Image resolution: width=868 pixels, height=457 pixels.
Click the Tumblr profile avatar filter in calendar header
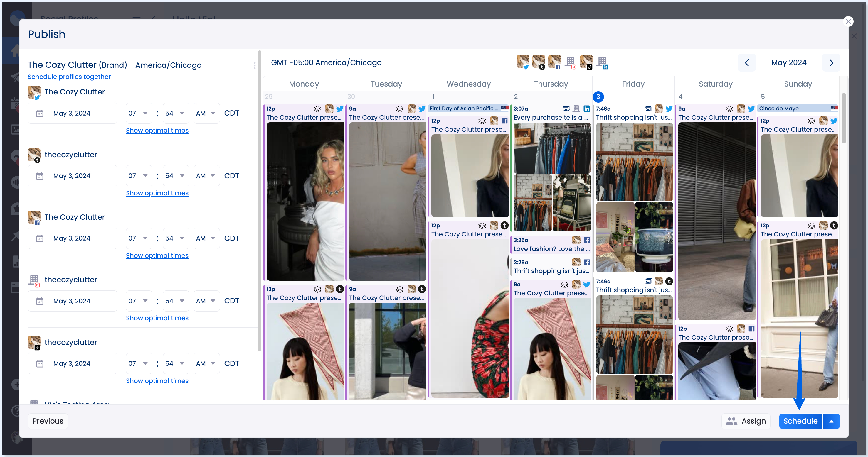point(539,62)
